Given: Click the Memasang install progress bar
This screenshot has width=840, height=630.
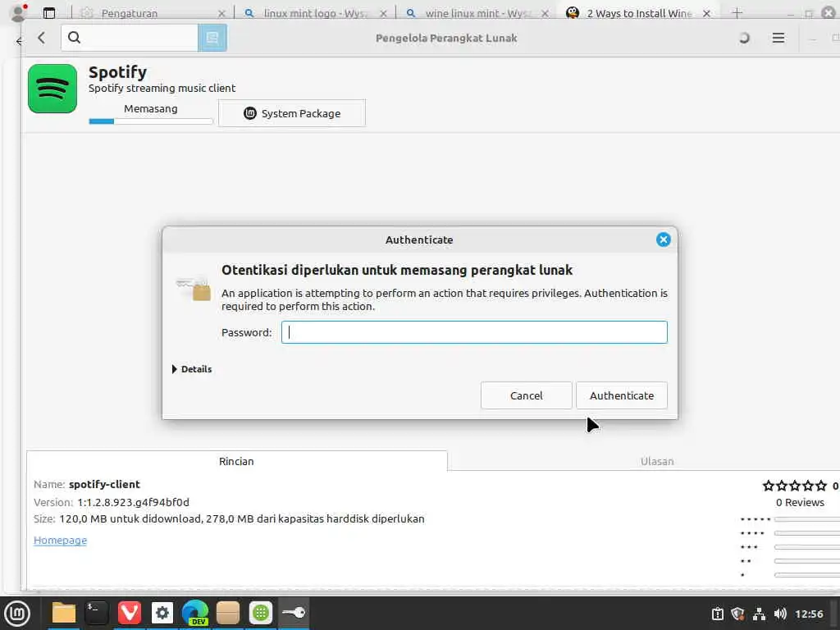Looking at the screenshot, I should pos(151,121).
